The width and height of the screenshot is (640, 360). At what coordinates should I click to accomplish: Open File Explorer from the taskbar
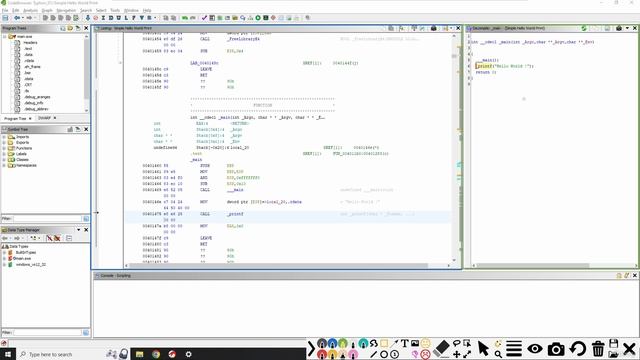(x=140, y=354)
